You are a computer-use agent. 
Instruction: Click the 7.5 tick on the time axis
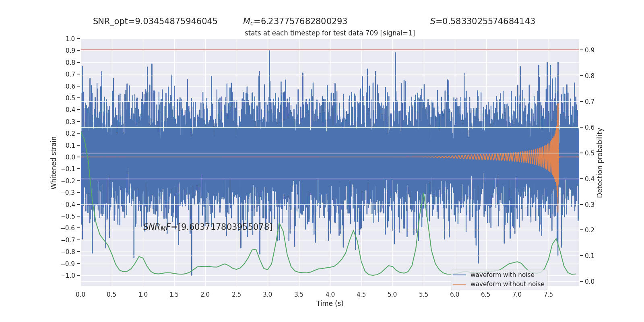point(548,294)
